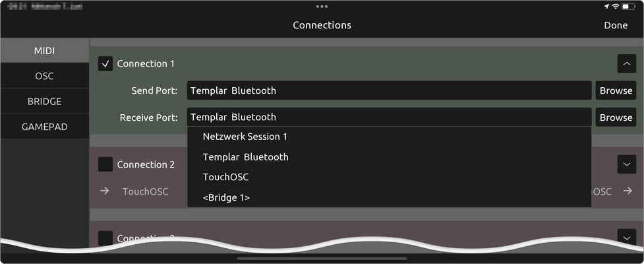Uncheck the Connection 1 checkbox
Screen dimensions: 644x264
tap(105, 64)
